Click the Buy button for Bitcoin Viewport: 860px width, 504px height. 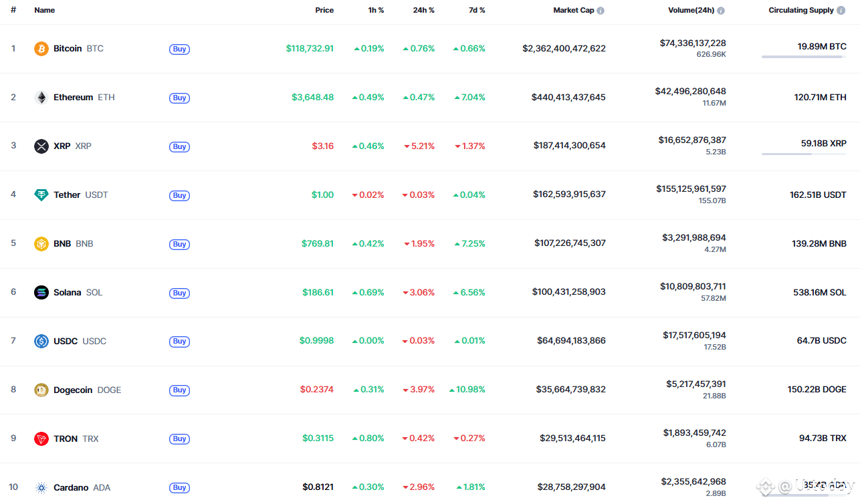(179, 49)
